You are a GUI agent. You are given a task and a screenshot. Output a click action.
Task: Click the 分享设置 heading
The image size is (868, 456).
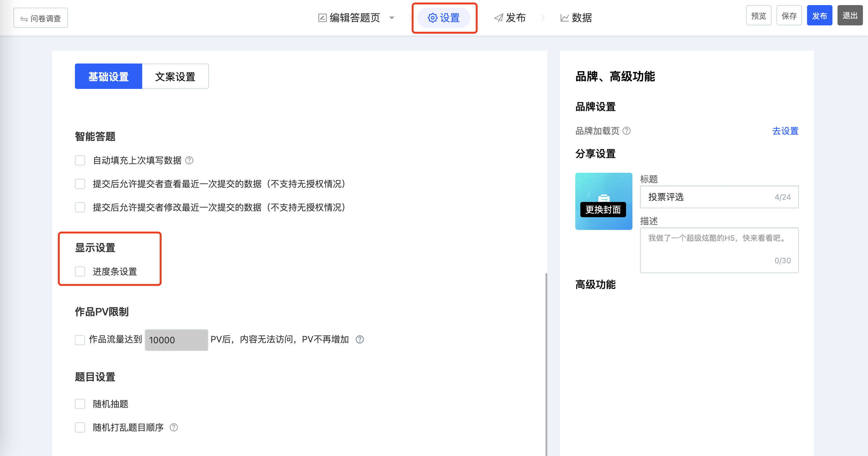coord(595,154)
